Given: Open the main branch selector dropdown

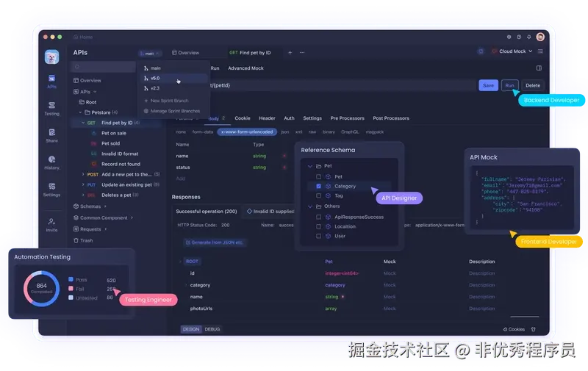Looking at the screenshot, I should [x=149, y=54].
